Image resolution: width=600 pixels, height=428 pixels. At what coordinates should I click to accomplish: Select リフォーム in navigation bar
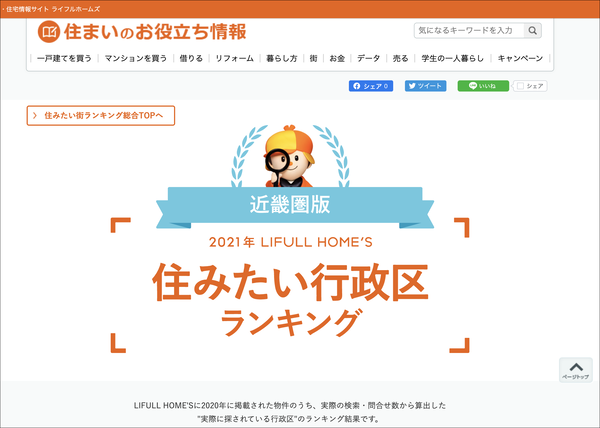pos(234,59)
